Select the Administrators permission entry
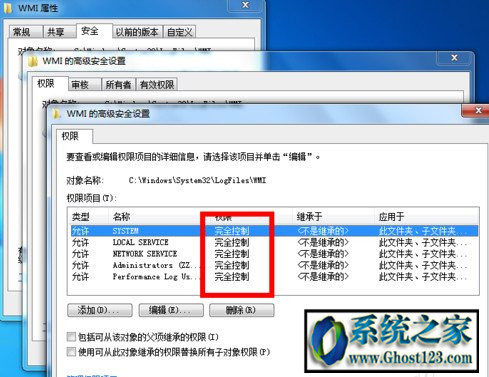The image size is (489, 377). pos(274,265)
